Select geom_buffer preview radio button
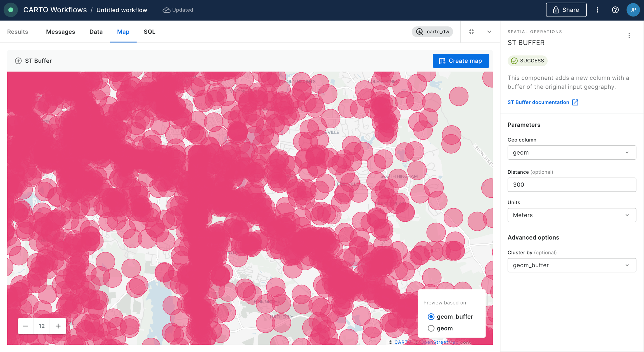The width and height of the screenshot is (644, 352). [431, 317]
